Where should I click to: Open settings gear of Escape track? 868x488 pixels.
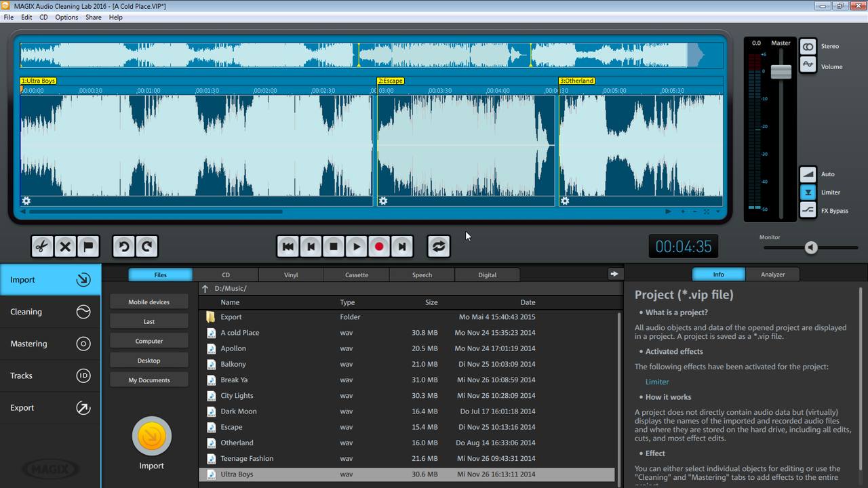click(383, 201)
